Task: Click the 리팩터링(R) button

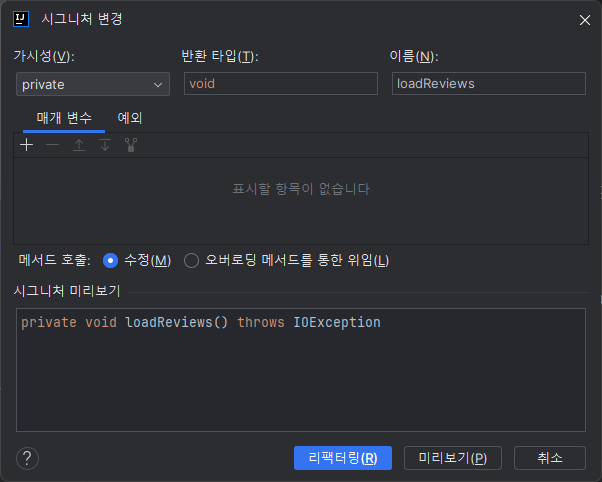Action: coord(343,458)
